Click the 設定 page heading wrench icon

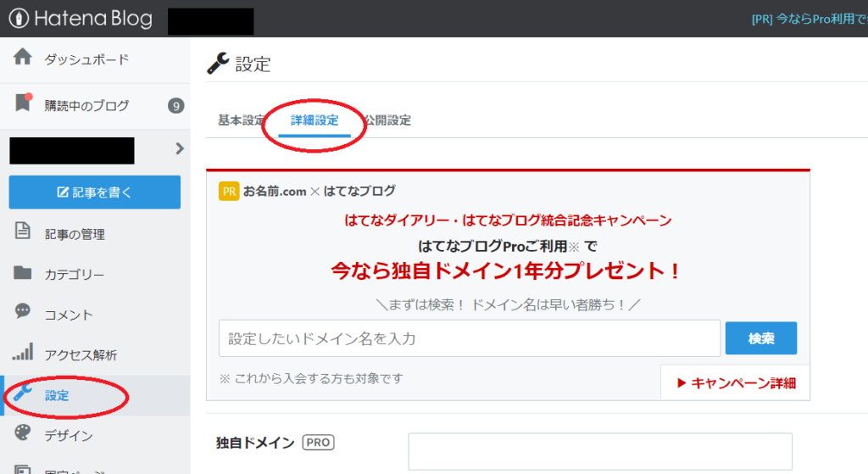(218, 63)
